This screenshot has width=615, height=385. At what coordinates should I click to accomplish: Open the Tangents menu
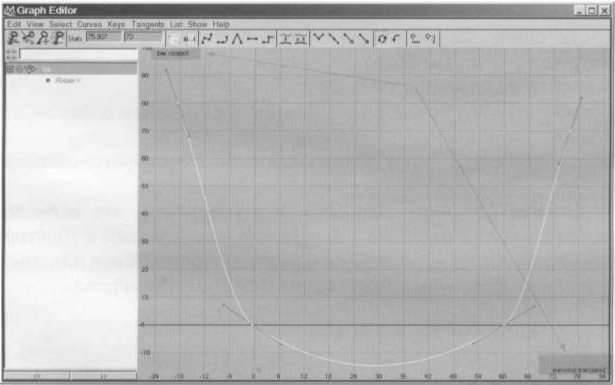(147, 24)
